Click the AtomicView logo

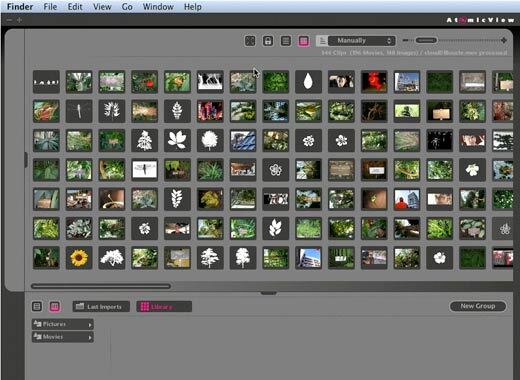(480, 20)
